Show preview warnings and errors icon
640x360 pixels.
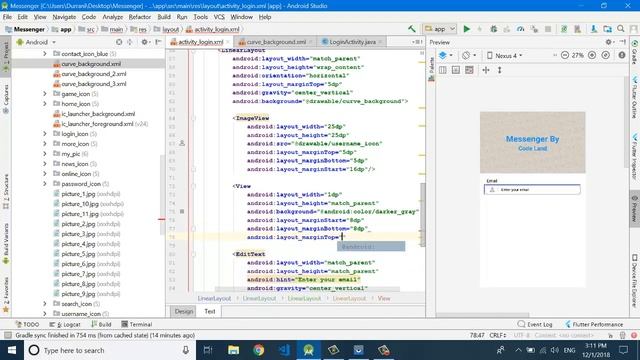pyautogui.click(x=622, y=55)
